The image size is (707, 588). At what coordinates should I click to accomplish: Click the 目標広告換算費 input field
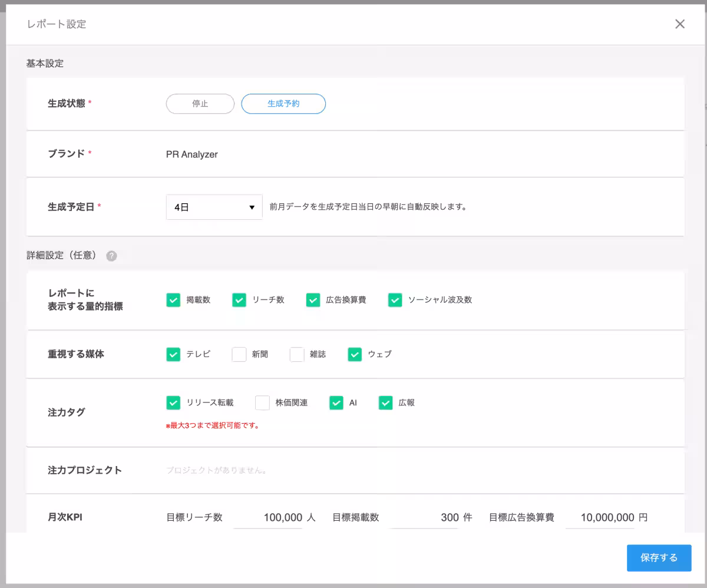coord(600,518)
